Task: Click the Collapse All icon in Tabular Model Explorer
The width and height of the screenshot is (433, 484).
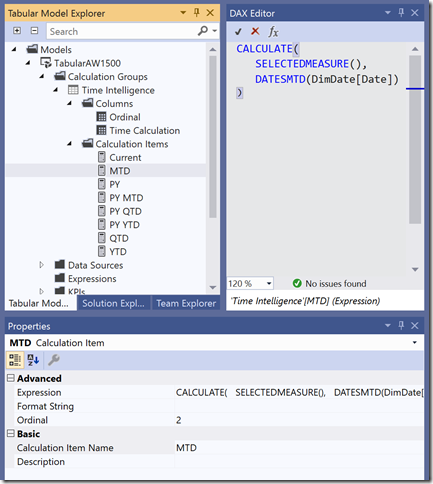Action: (34, 31)
